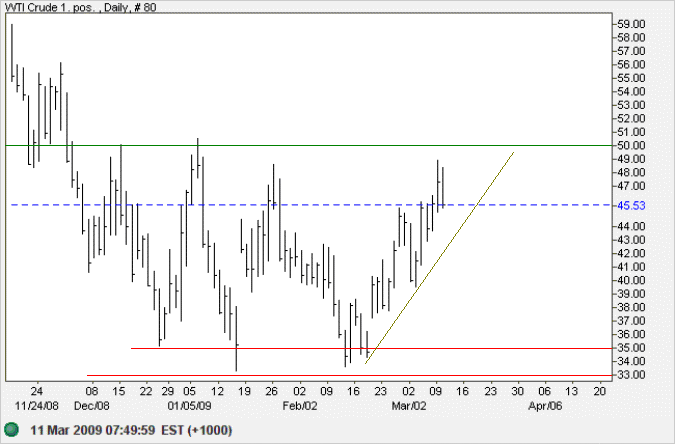Image resolution: width=675 pixels, height=444 pixels.
Task: Click the 44.00 price axis label
Action: click(x=632, y=227)
